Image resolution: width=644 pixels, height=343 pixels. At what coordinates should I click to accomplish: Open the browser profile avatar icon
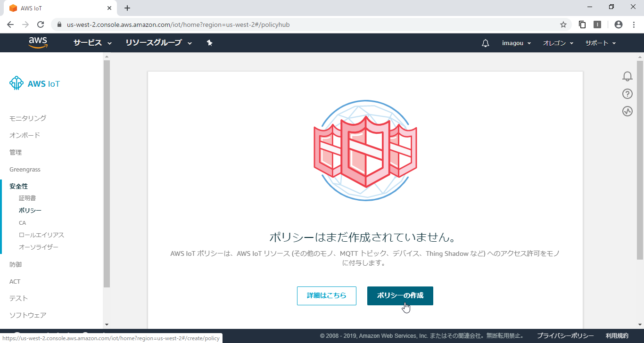coord(619,24)
